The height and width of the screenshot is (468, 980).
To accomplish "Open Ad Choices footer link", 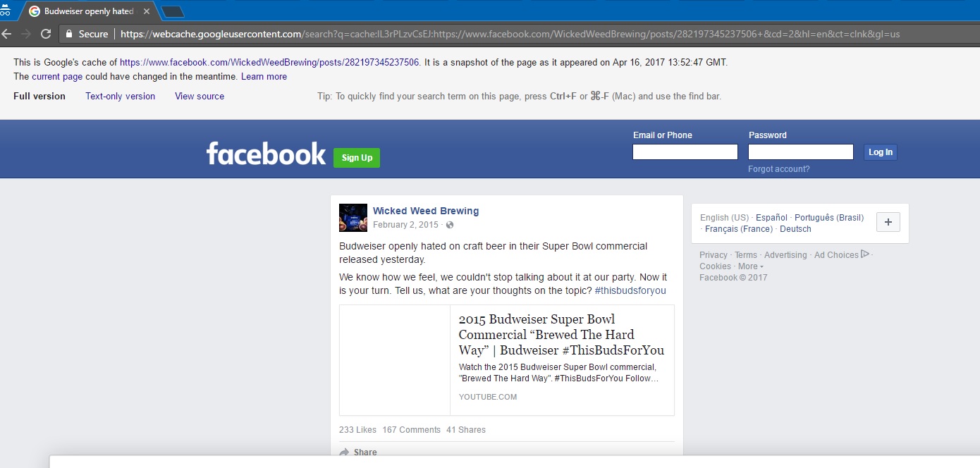I will pos(842,255).
